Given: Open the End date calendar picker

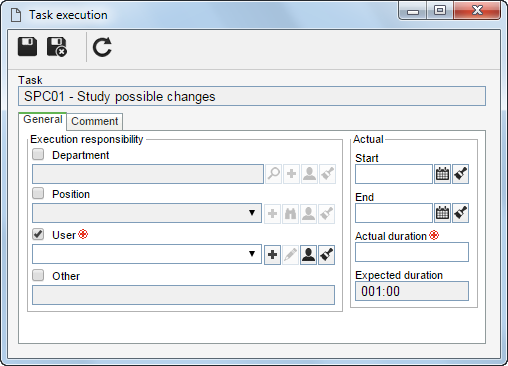Looking at the screenshot, I should click(x=442, y=213).
